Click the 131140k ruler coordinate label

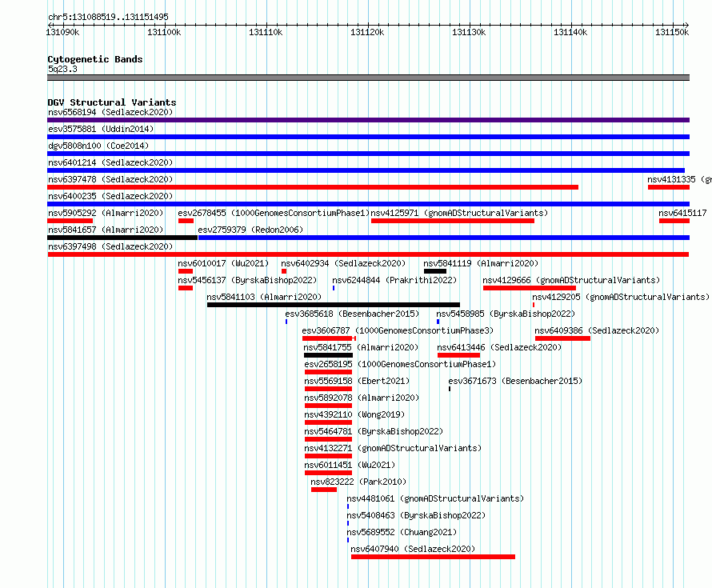(570, 32)
